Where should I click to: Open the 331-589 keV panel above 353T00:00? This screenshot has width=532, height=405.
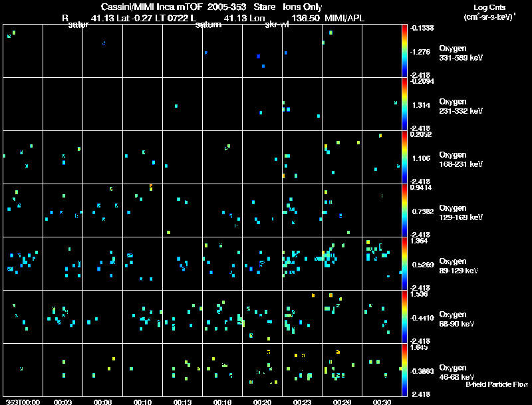23,51
